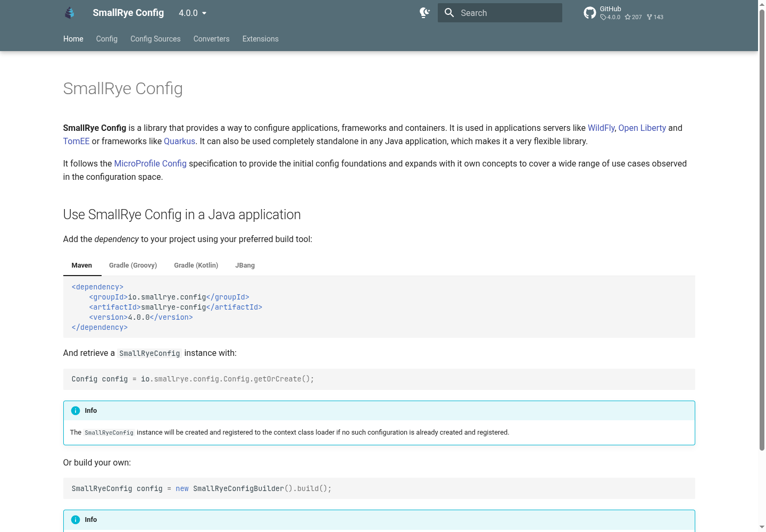The width and height of the screenshot is (766, 532).
Task: Follow the WildFly link
Action: pyautogui.click(x=601, y=128)
